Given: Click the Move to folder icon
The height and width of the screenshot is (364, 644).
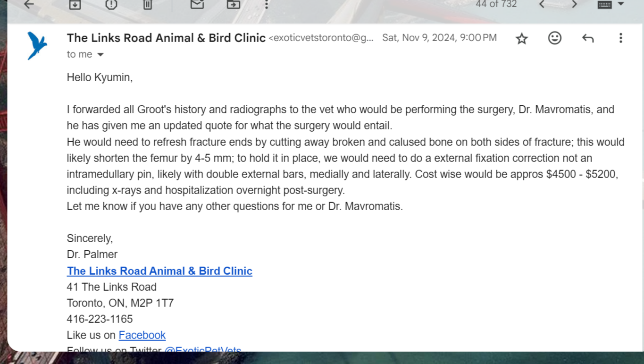Looking at the screenshot, I should 234,5.
